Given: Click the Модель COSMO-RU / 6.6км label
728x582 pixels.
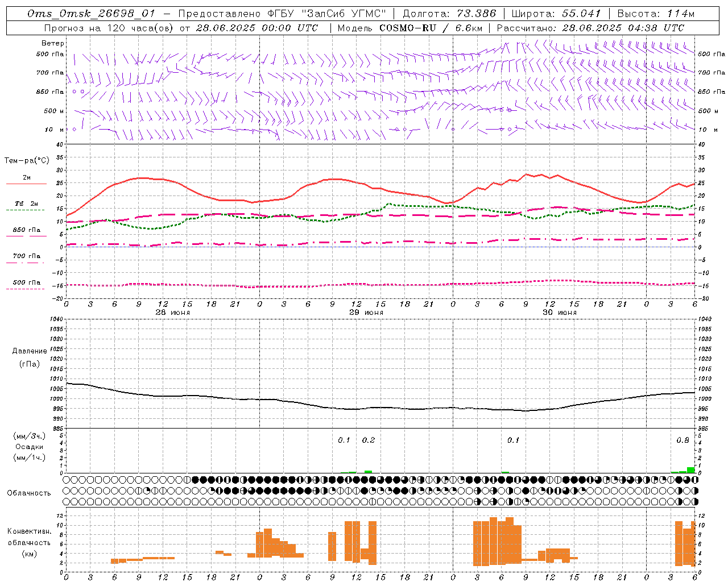Looking at the screenshot, I should (x=410, y=28).
